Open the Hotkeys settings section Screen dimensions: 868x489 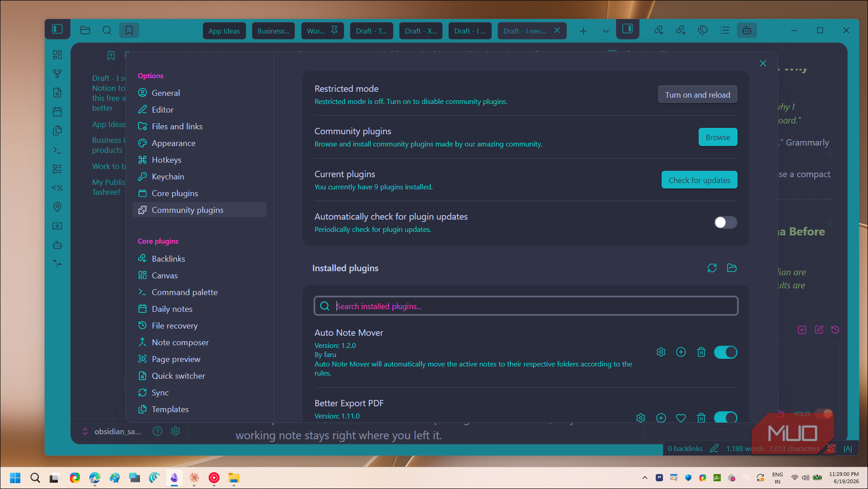[x=199, y=160]
